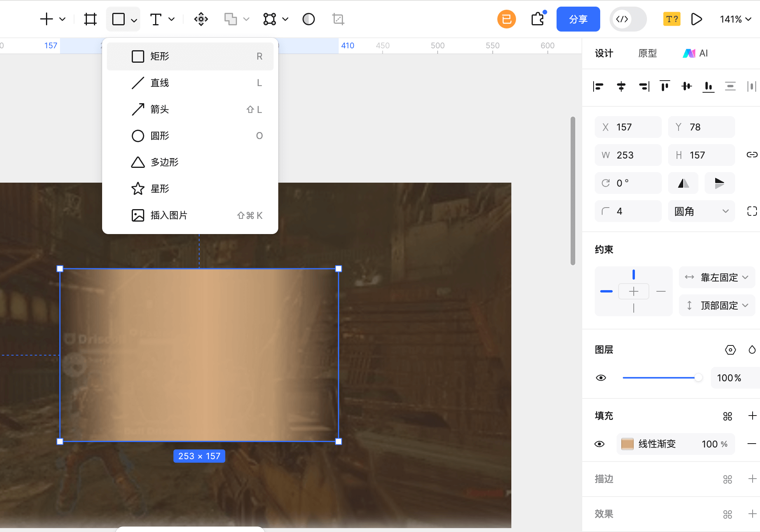Select the Text tool
The image size is (760, 532).
coord(156,19)
